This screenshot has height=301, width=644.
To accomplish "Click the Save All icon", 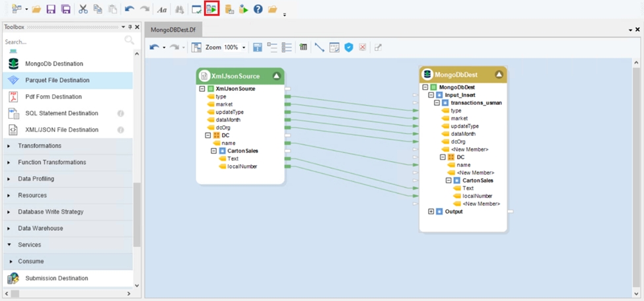I will [x=65, y=9].
